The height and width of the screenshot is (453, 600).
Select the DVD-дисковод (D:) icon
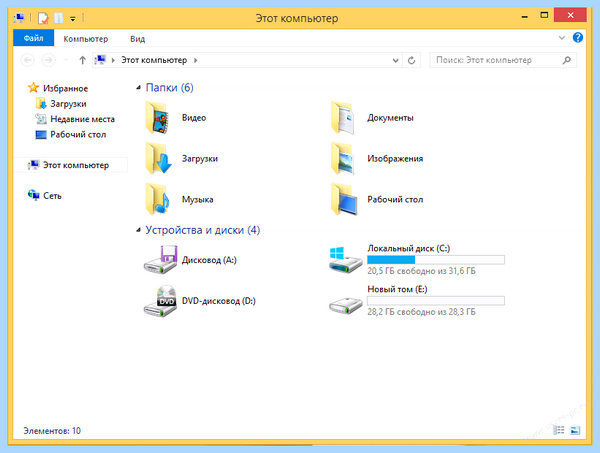(160, 301)
